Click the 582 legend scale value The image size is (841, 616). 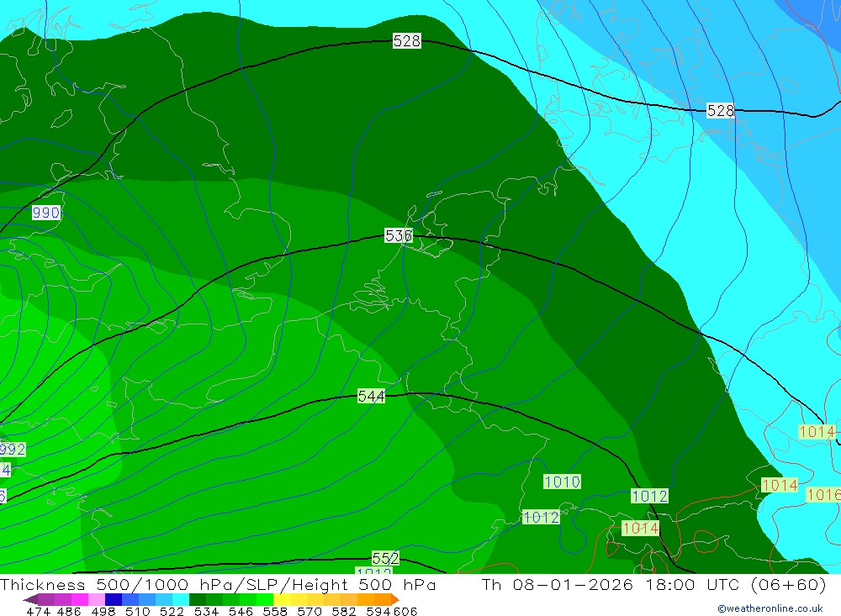[345, 611]
